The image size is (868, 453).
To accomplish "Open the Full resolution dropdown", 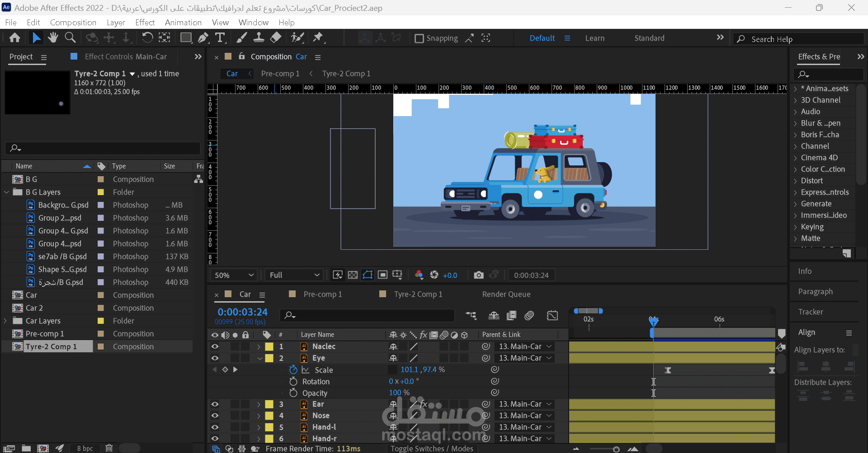I will 294,275.
